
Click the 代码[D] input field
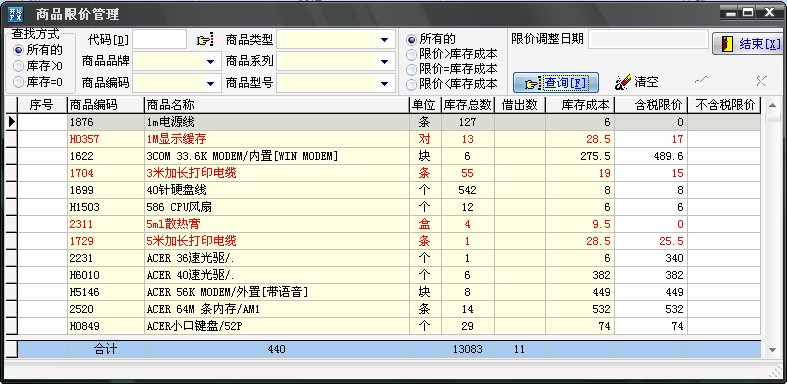pos(160,40)
